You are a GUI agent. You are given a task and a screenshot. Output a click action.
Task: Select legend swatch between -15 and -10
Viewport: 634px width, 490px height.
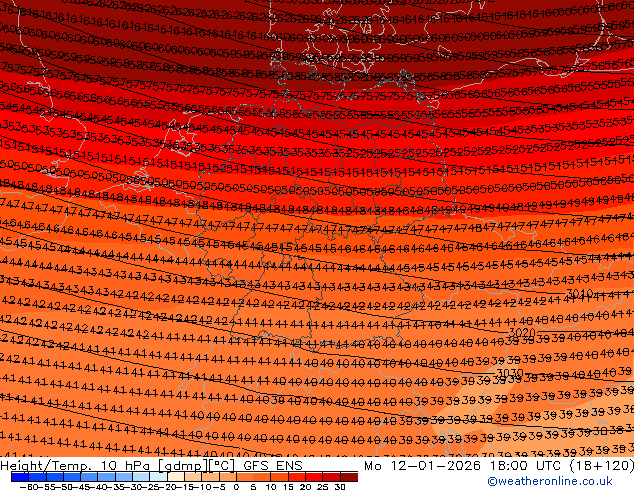[193, 477]
